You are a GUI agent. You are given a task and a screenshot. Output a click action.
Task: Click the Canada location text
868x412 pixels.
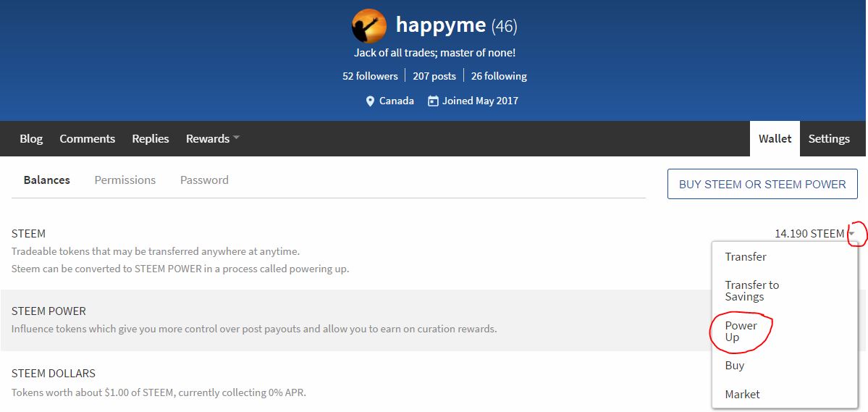(397, 101)
